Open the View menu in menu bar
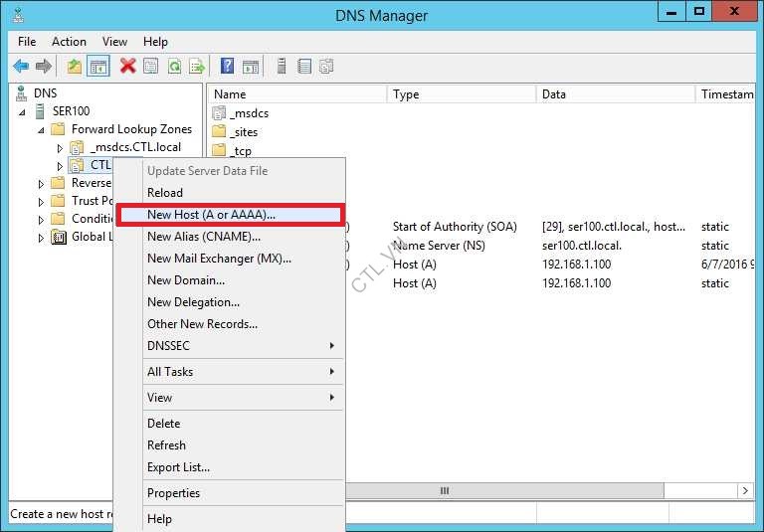This screenshot has width=764, height=532. pos(114,42)
